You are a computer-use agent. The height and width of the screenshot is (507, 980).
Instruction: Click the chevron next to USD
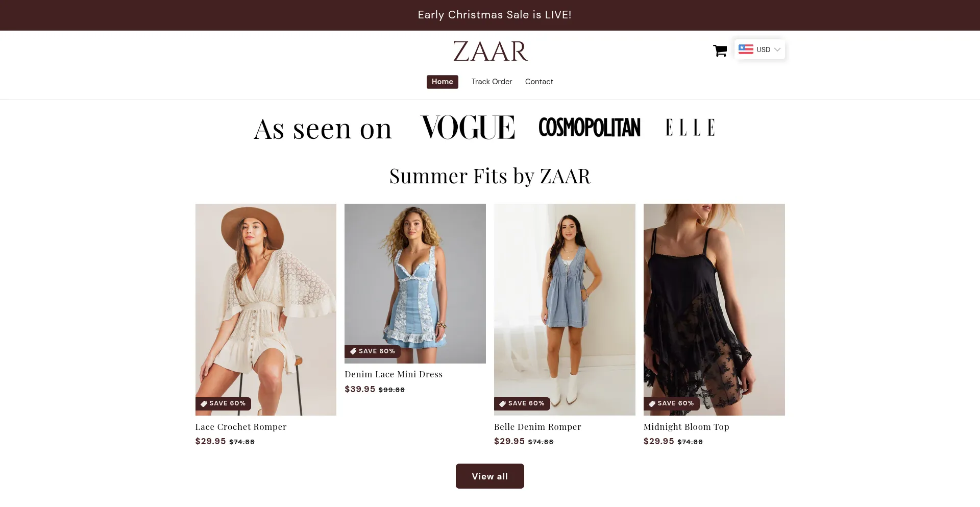point(777,50)
